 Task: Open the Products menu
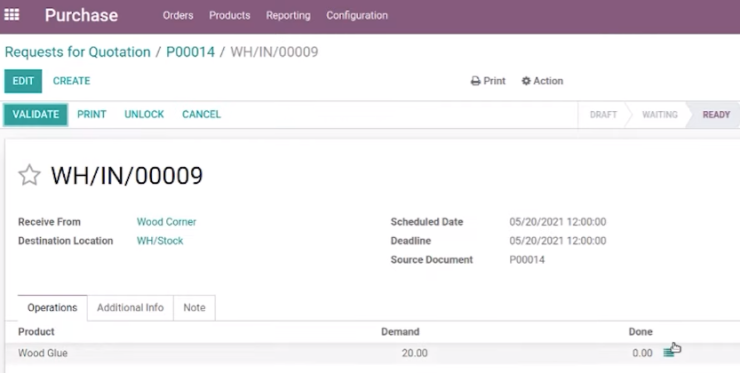[229, 16]
